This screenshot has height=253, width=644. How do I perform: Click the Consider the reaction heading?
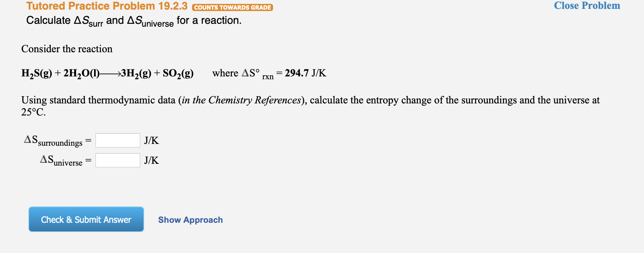click(67, 49)
